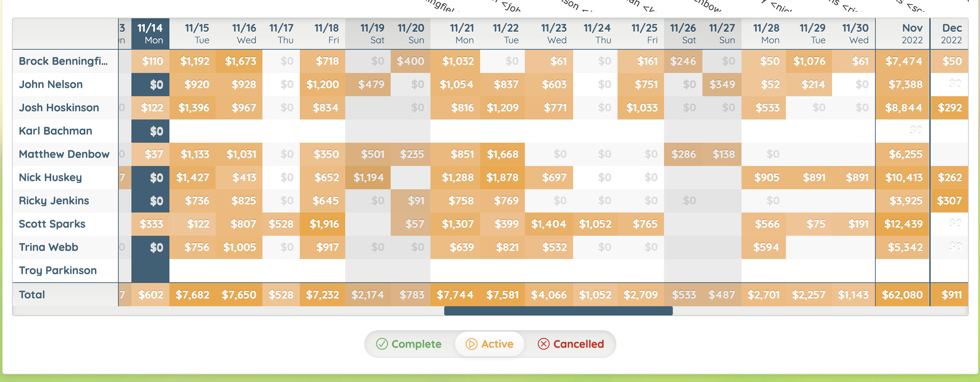
Task: Click the Complete checkmark icon
Action: (382, 344)
